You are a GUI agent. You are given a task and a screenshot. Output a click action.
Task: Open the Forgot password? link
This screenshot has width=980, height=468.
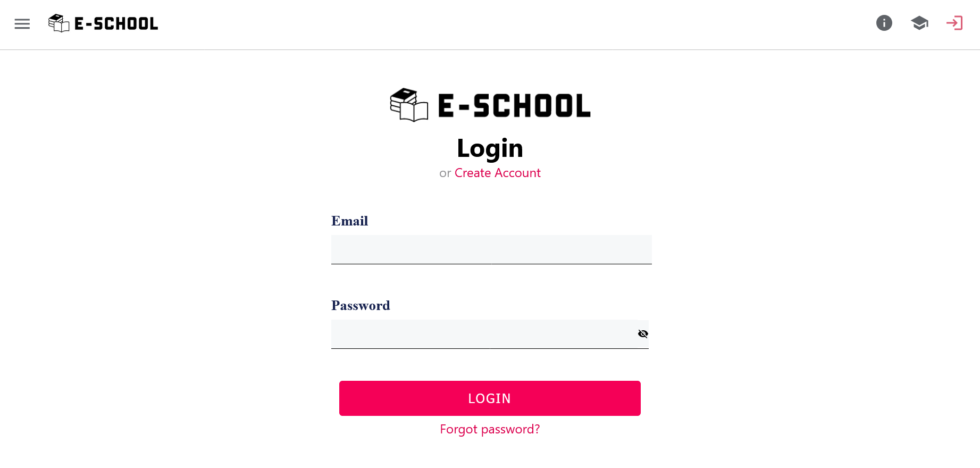coord(490,429)
